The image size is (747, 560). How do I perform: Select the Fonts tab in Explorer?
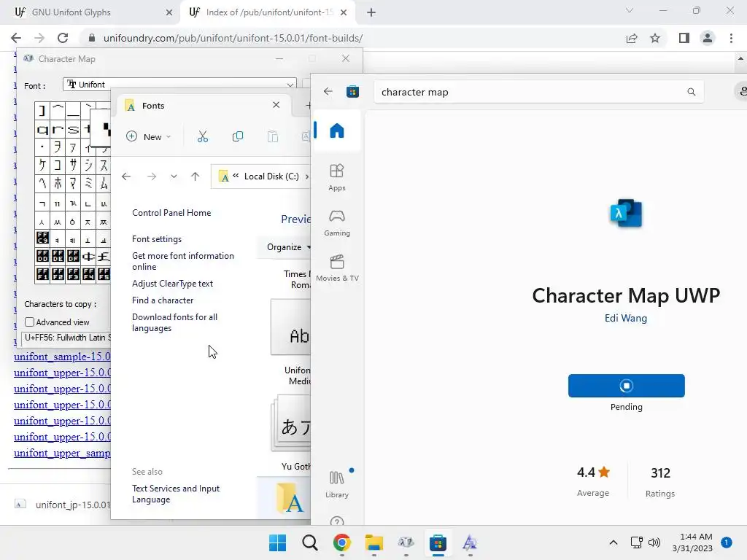click(203, 106)
